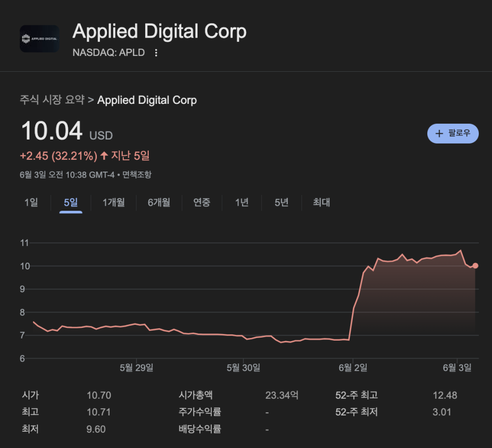Click the 52-주 최저 label
This screenshot has height=448, width=492.
[x=357, y=412]
